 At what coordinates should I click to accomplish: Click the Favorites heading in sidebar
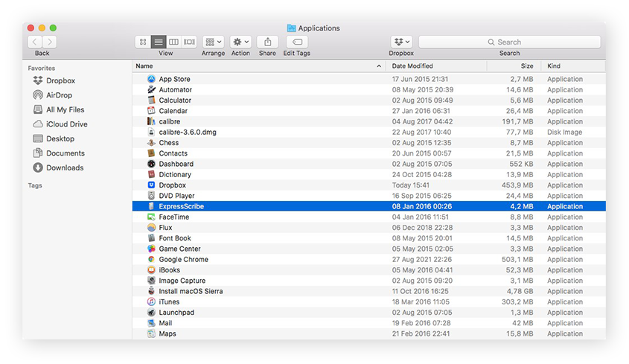(x=42, y=68)
